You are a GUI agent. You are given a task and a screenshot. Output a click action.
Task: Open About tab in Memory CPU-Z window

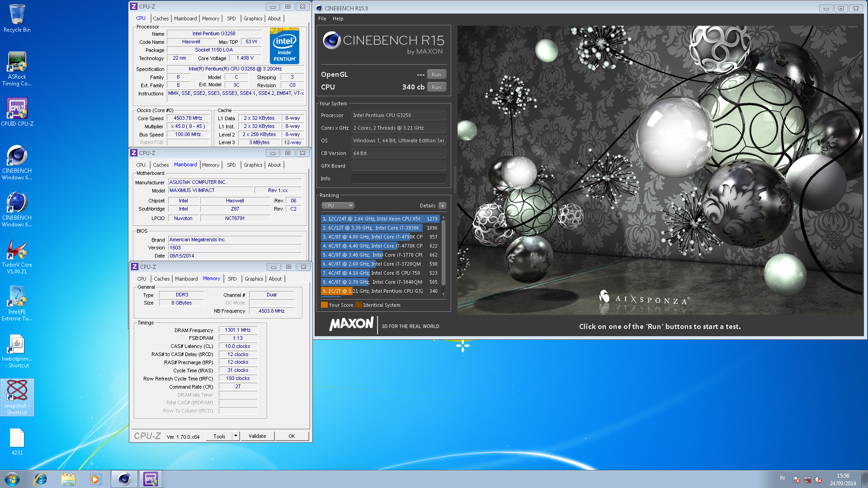(275, 279)
